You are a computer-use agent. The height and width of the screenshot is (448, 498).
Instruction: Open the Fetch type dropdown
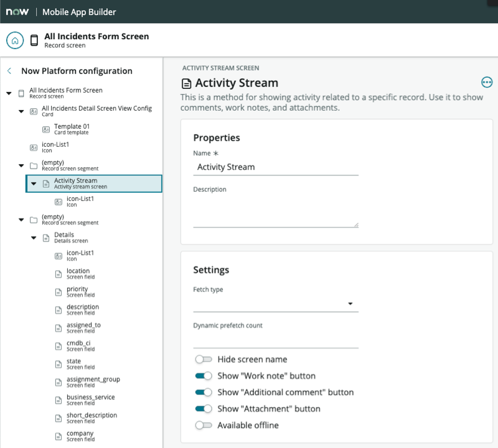[x=276, y=304]
